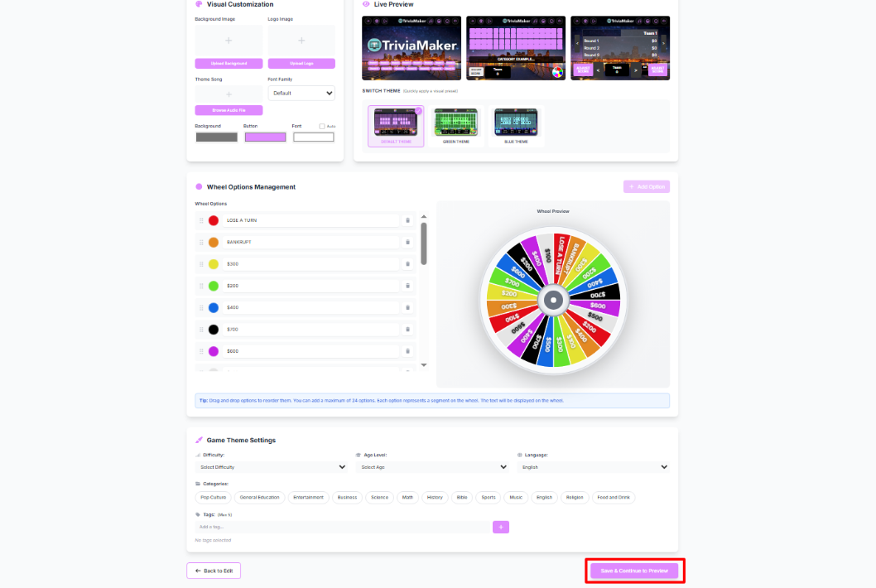876x588 pixels.
Task: Open the Language dropdown
Action: pos(594,467)
